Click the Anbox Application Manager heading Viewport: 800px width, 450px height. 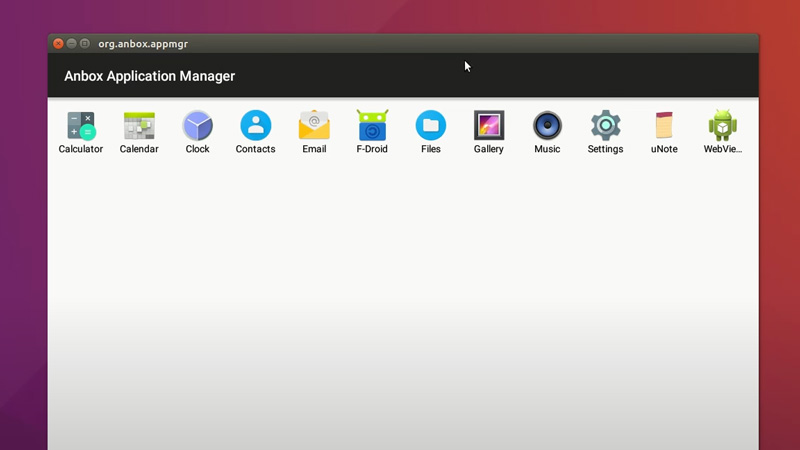coord(149,76)
